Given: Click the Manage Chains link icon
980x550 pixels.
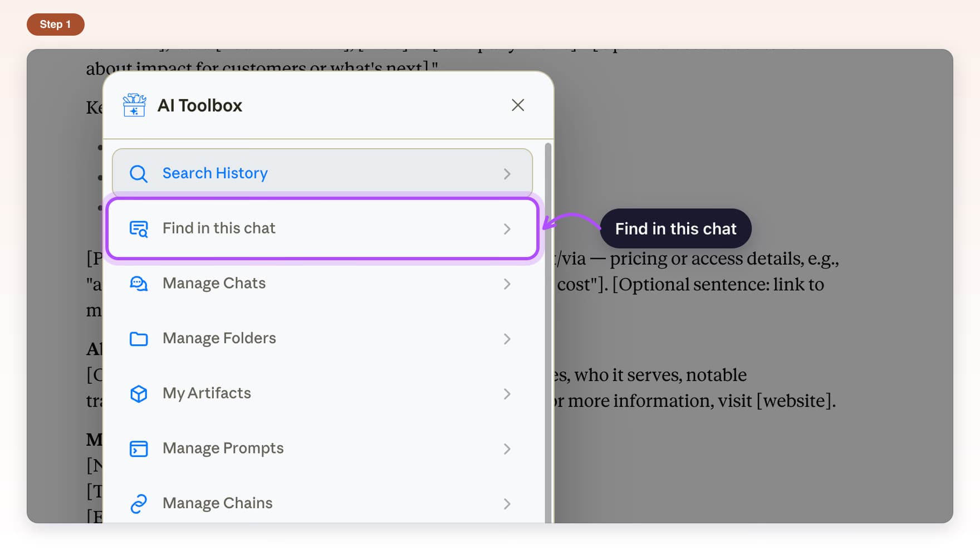Looking at the screenshot, I should 139,504.
